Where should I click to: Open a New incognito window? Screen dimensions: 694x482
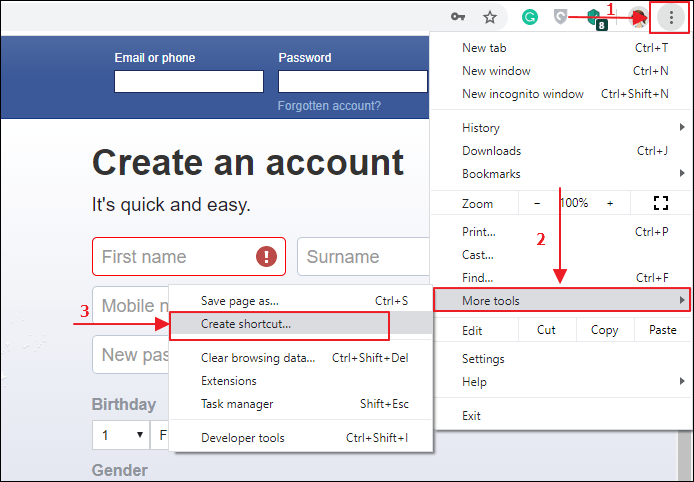point(561,94)
